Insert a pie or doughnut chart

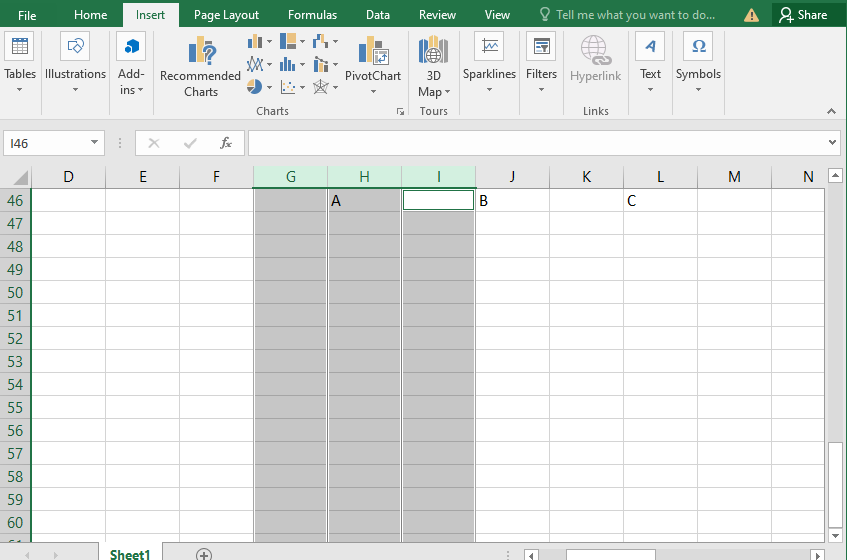pos(254,86)
